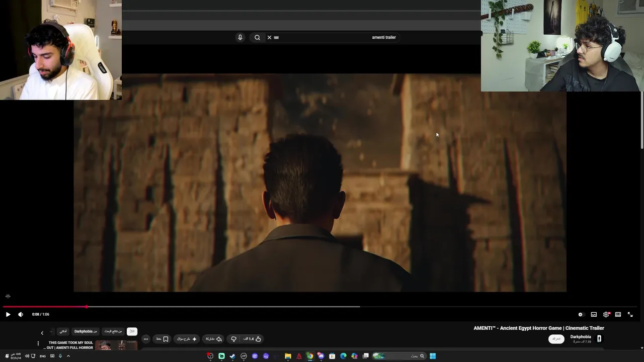Screen dimensions: 644x362
Task: Show more chips with the left chevron arrow
Action: (42, 332)
